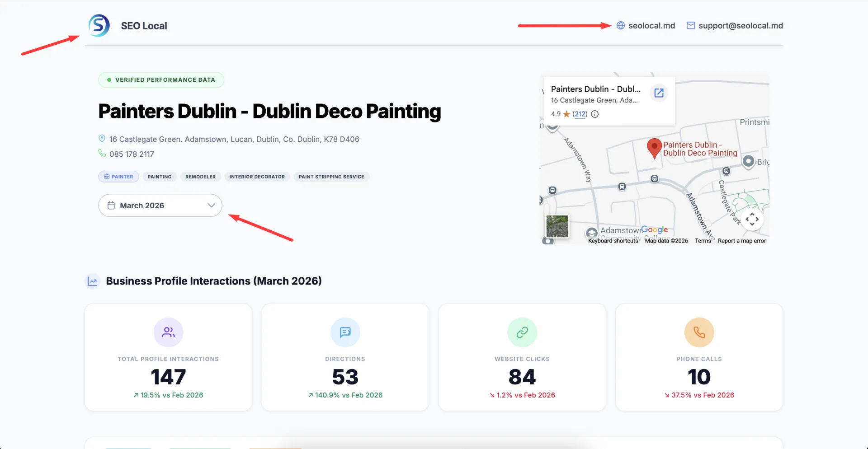Click the 84 website clicks value
The image size is (868, 449).
(522, 377)
